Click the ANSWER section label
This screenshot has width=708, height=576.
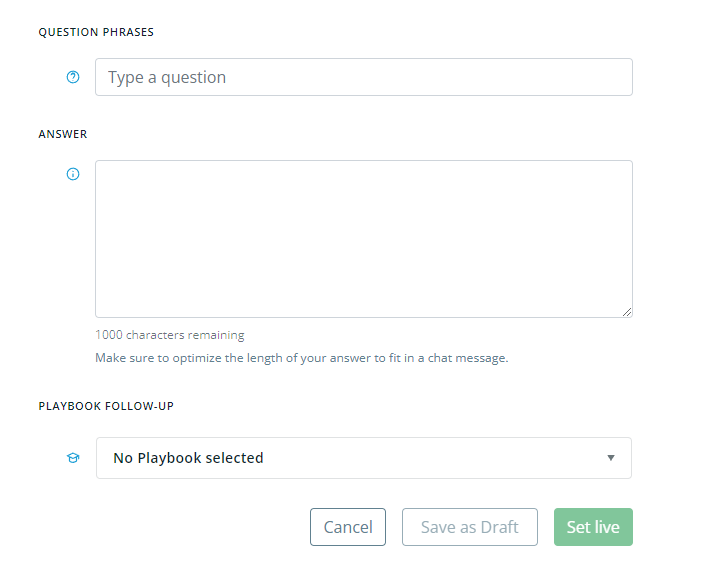pos(63,134)
